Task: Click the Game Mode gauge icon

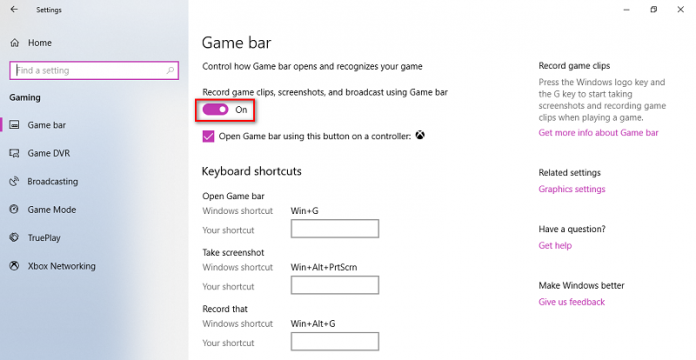Action: pyautogui.click(x=14, y=209)
